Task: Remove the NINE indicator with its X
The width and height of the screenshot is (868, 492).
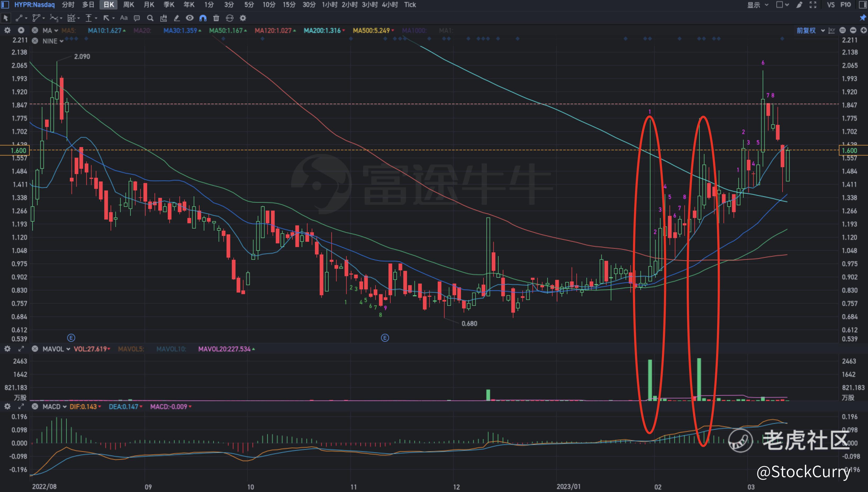Action: (35, 41)
